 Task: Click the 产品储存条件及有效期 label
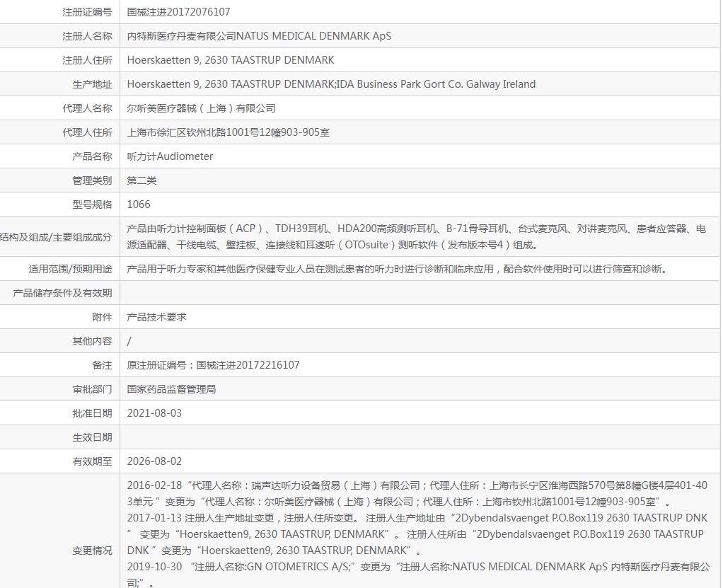click(x=62, y=293)
